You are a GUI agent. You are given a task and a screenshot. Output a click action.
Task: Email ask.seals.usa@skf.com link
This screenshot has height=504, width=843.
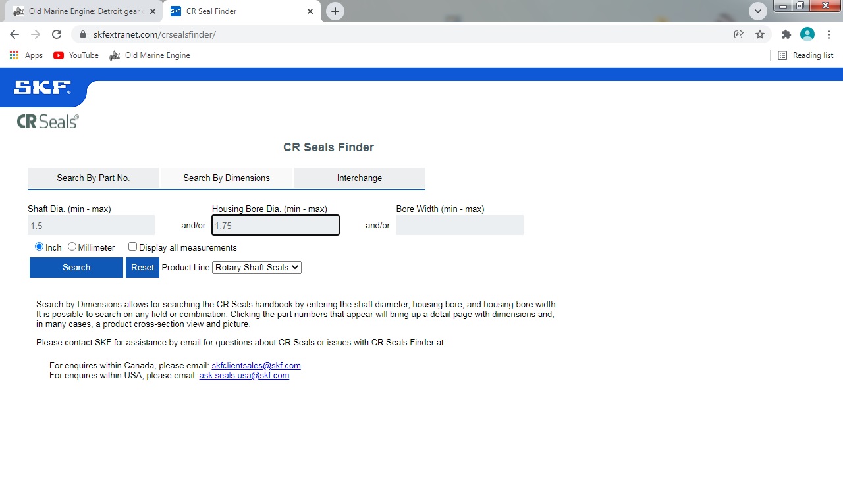(244, 375)
